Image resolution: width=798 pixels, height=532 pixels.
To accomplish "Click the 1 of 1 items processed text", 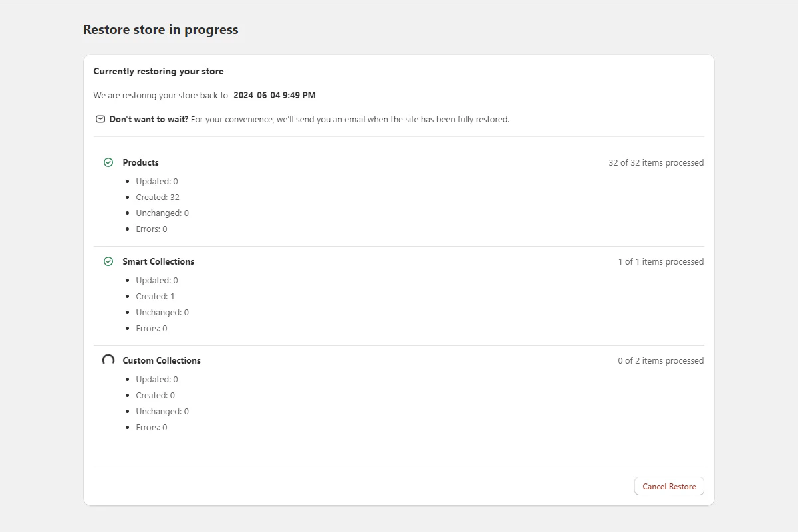I will click(x=660, y=261).
